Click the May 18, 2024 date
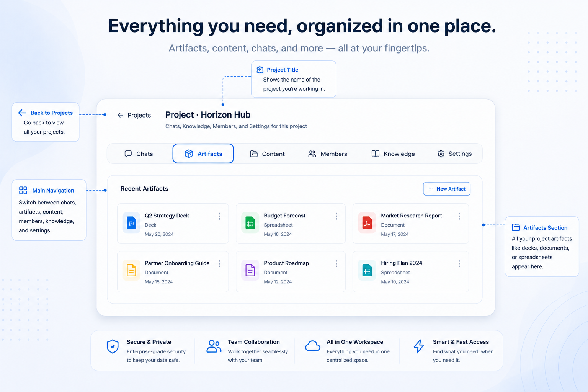This screenshot has height=392, width=588. [278, 234]
